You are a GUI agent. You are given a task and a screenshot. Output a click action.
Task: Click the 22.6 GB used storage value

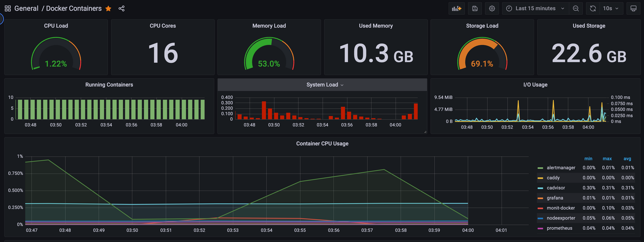click(x=589, y=53)
